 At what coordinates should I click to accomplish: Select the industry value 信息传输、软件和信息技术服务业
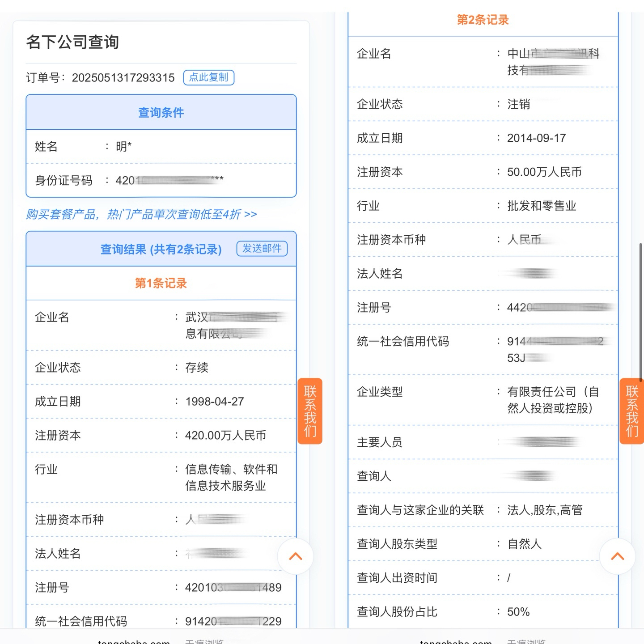232,478
